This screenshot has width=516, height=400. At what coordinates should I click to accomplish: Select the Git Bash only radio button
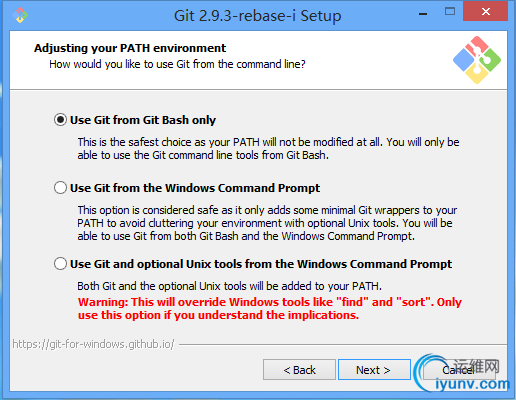click(60, 120)
